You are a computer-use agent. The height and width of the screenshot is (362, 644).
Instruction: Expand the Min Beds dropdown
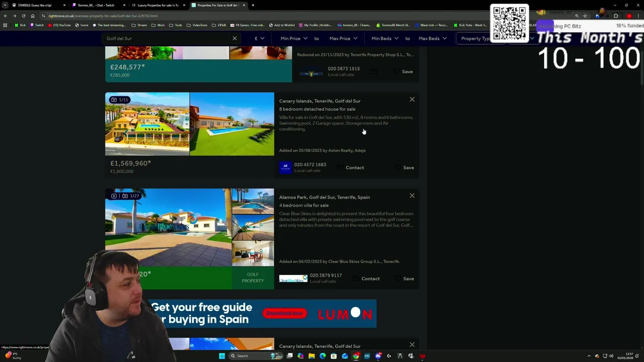pos(385,38)
